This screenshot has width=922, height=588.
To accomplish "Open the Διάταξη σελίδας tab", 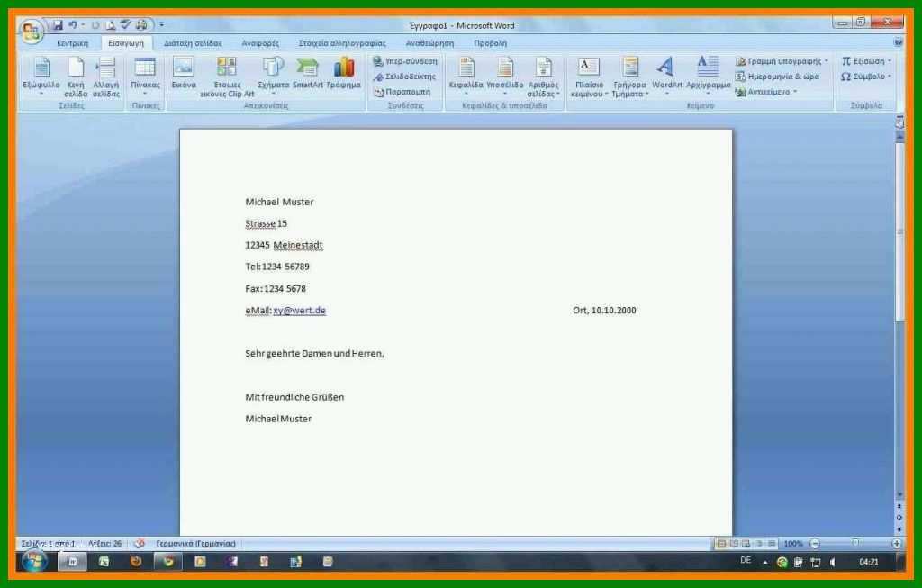I will pyautogui.click(x=193, y=43).
